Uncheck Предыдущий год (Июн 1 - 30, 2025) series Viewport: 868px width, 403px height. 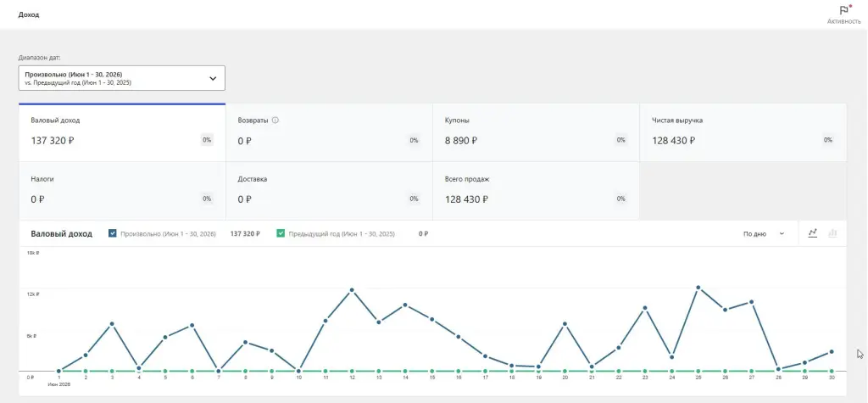coord(281,234)
